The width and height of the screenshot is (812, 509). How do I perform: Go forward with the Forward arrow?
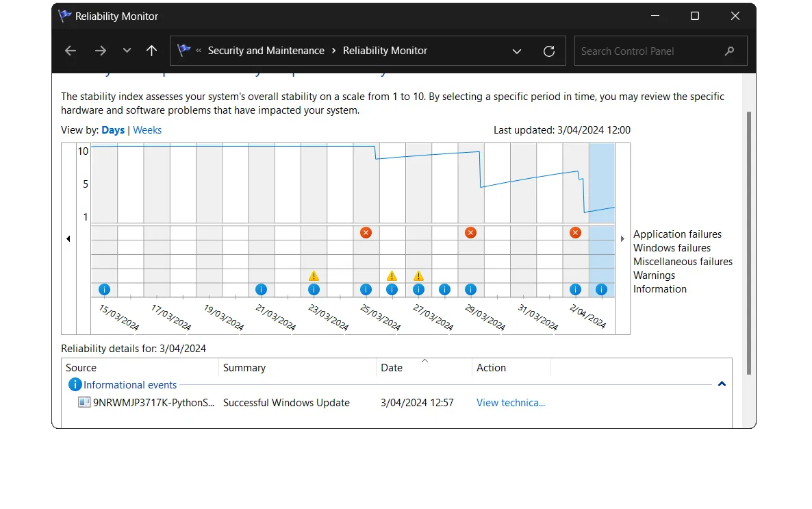(101, 51)
